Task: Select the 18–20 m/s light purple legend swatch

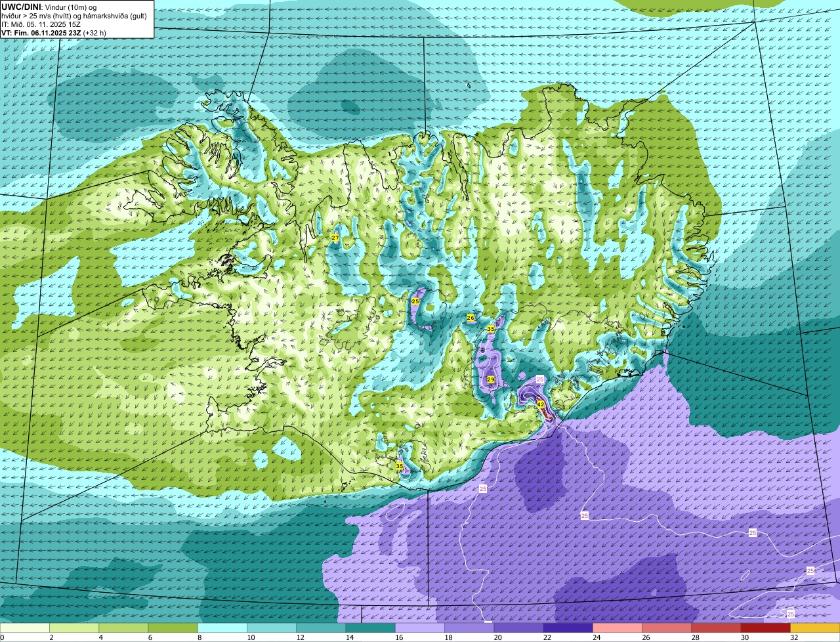Action: pos(469,628)
